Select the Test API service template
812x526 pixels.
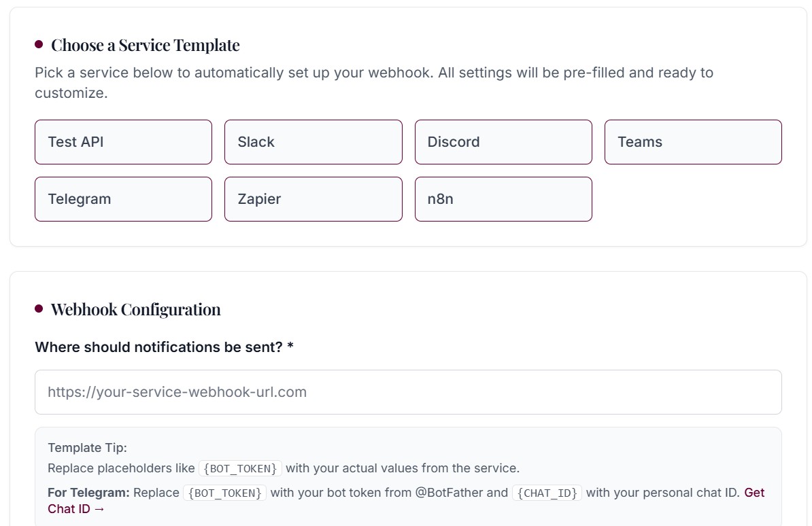click(x=123, y=142)
